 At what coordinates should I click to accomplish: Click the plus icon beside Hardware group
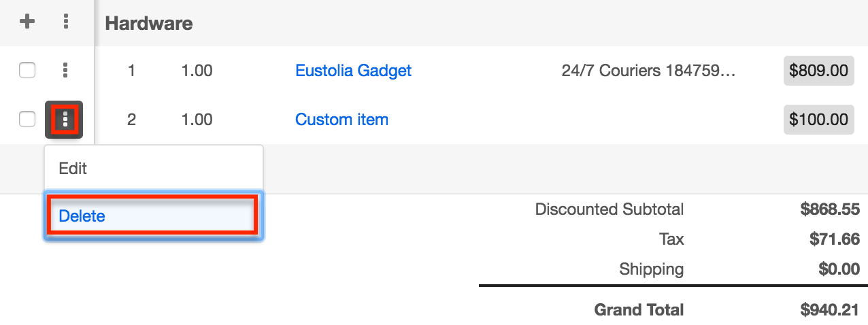[x=27, y=22]
